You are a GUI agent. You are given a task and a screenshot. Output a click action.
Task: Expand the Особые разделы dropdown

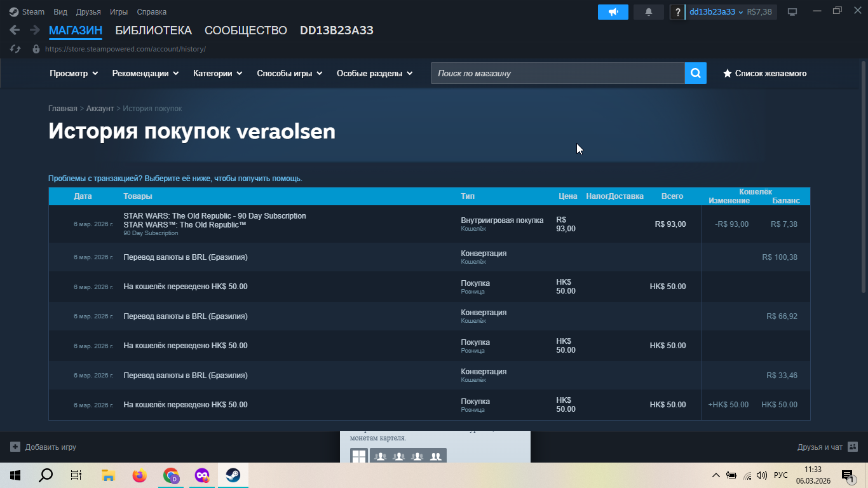(x=375, y=74)
